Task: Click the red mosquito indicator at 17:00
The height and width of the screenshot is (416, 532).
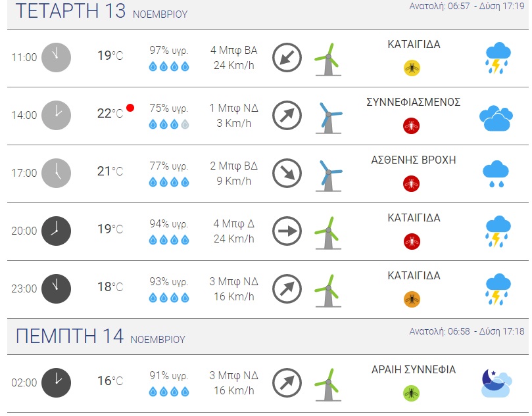Action: pos(412,183)
